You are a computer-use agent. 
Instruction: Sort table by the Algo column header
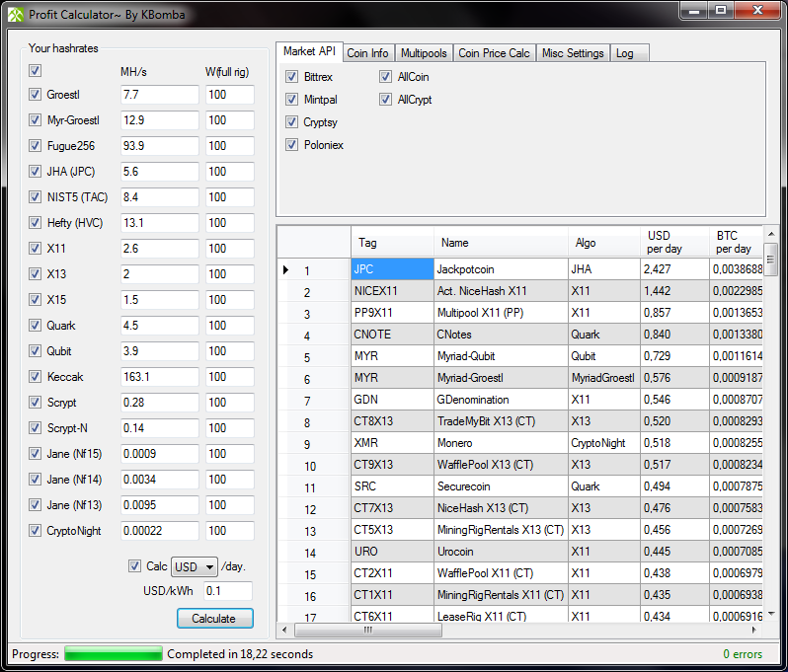click(604, 242)
